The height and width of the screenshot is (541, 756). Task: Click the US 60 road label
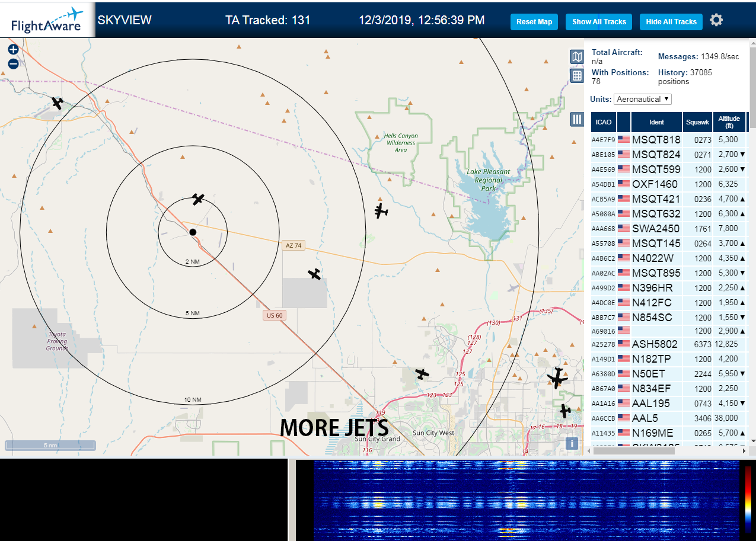[x=275, y=315]
